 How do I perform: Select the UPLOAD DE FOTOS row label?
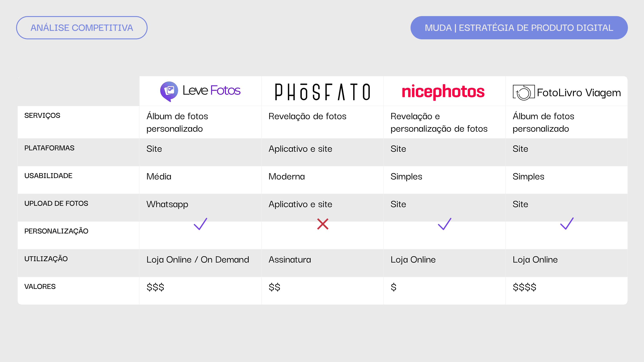pyautogui.click(x=56, y=203)
